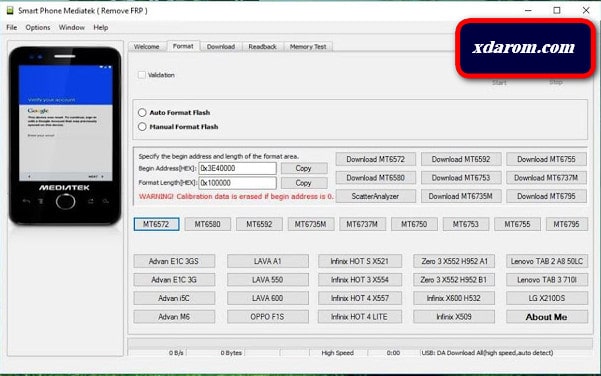Enable the Validation checkbox

[x=142, y=75]
